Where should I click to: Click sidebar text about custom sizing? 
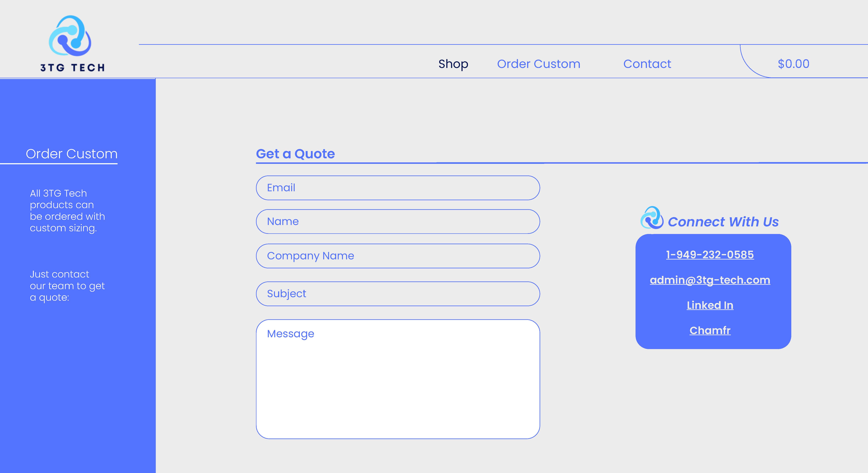(67, 211)
